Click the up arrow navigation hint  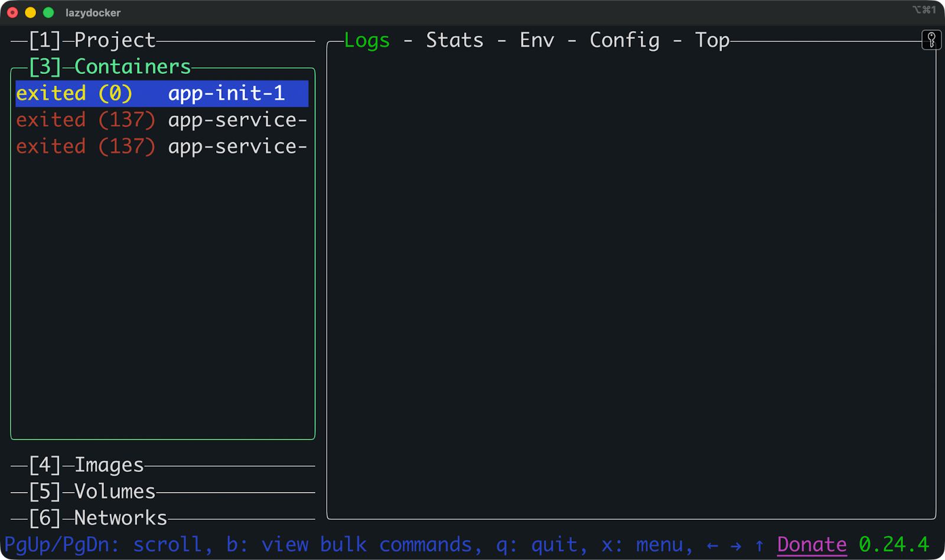[x=759, y=544]
